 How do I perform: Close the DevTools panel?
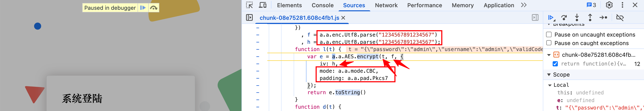(x=635, y=5)
